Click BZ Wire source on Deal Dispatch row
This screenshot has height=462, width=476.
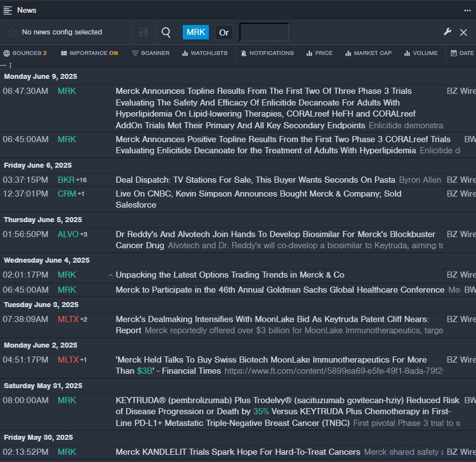tap(461, 180)
